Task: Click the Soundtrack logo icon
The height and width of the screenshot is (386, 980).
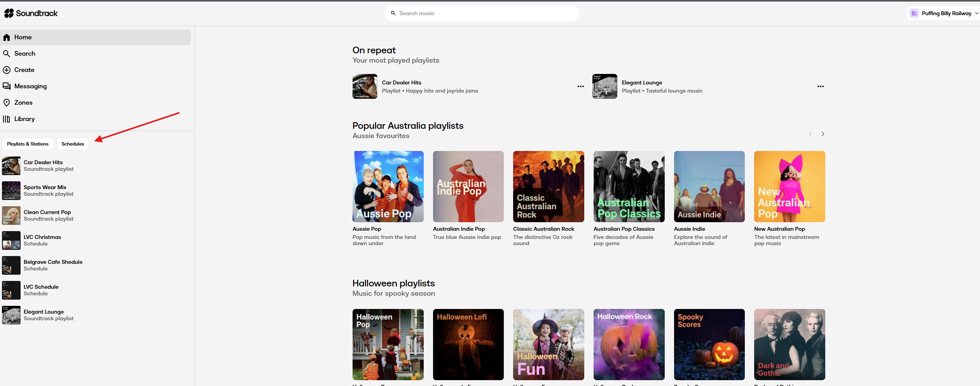Action: [9, 13]
